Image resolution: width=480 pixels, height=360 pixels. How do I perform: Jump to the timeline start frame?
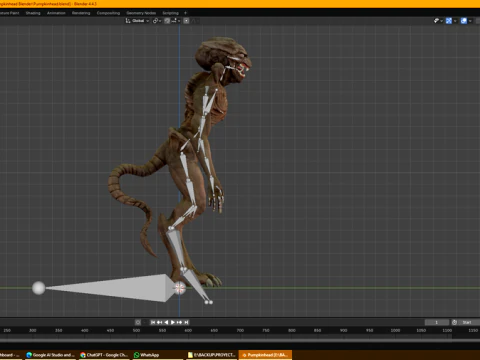[153, 322]
